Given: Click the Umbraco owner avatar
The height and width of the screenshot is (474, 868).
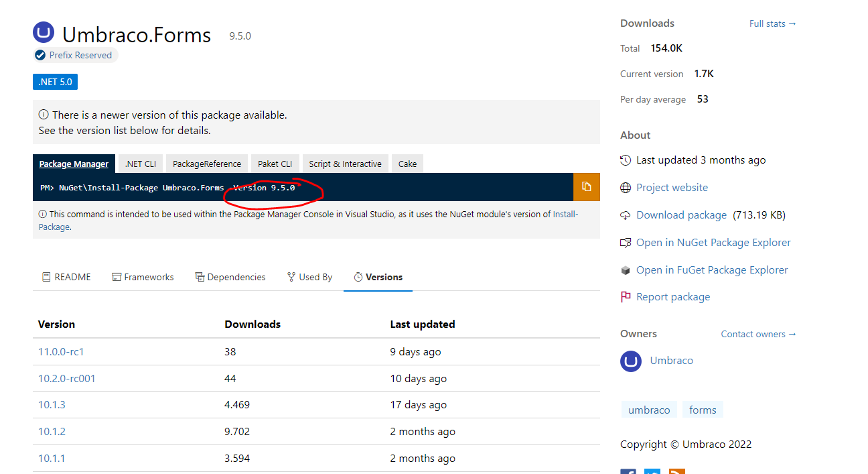Looking at the screenshot, I should coord(631,361).
